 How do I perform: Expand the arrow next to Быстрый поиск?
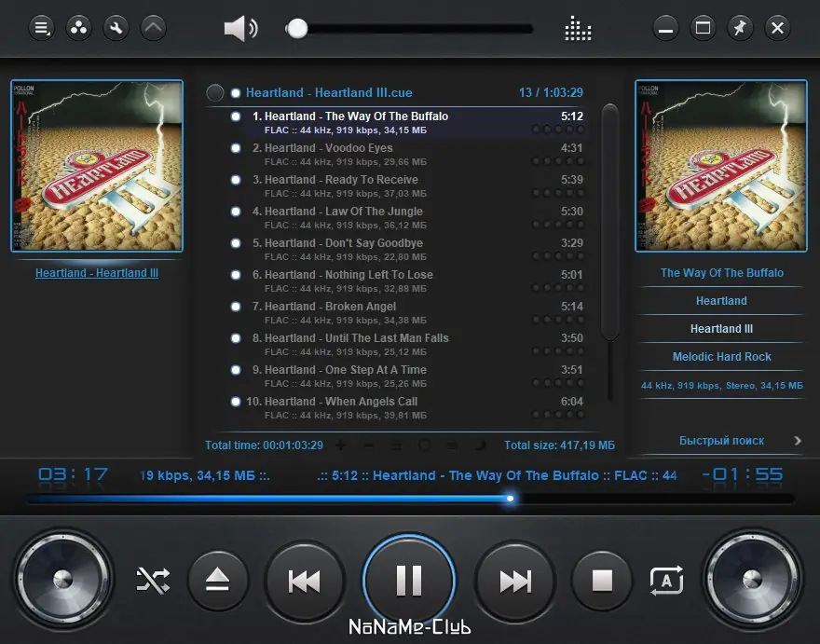coord(798,441)
